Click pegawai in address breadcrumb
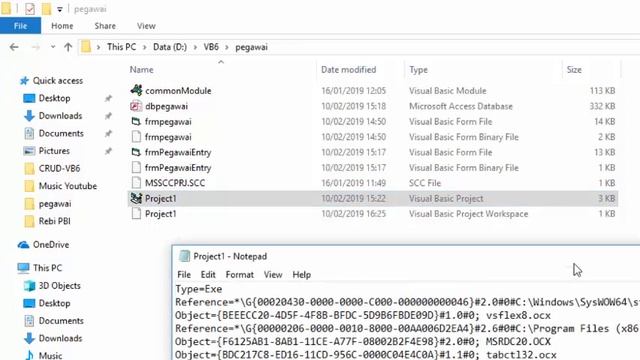640x360 pixels. click(x=251, y=47)
